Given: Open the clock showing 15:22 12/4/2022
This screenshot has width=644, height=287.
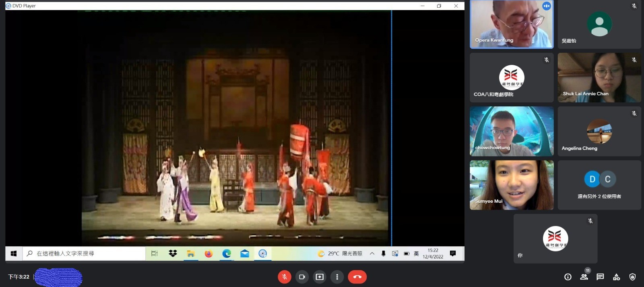Looking at the screenshot, I should tap(433, 254).
